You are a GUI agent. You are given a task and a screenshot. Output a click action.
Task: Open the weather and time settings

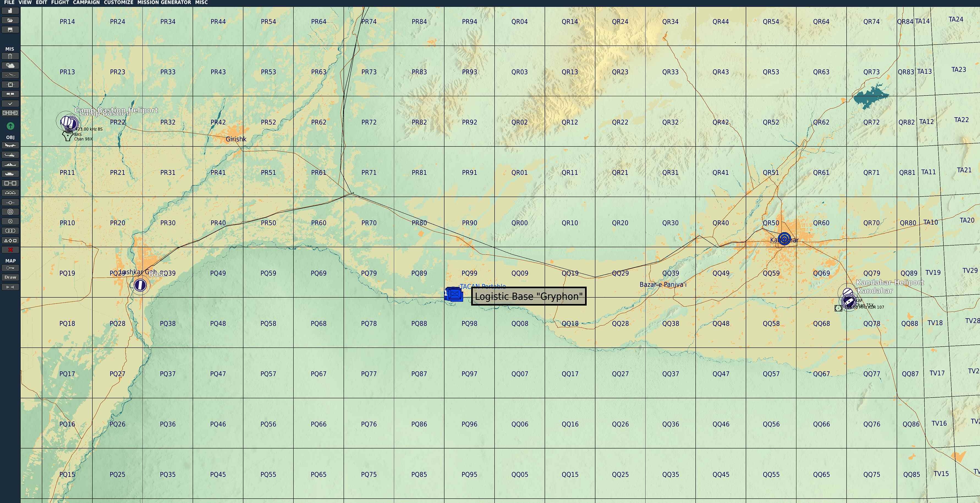(x=10, y=66)
